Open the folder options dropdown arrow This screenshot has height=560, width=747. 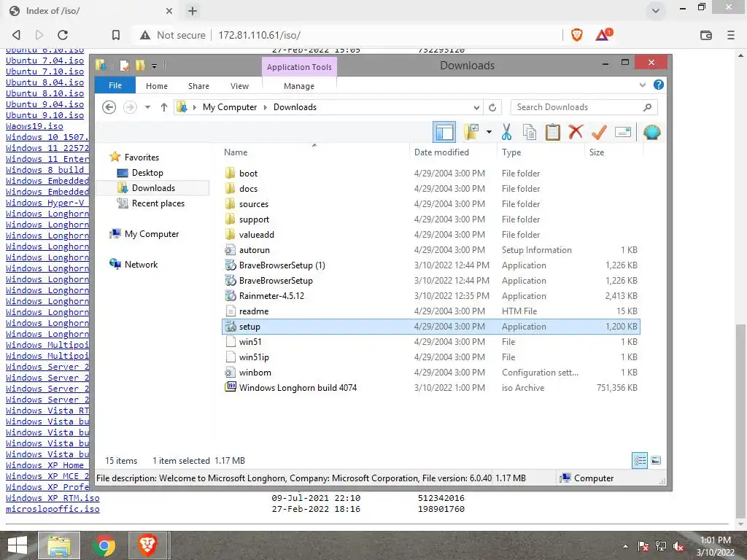click(489, 132)
